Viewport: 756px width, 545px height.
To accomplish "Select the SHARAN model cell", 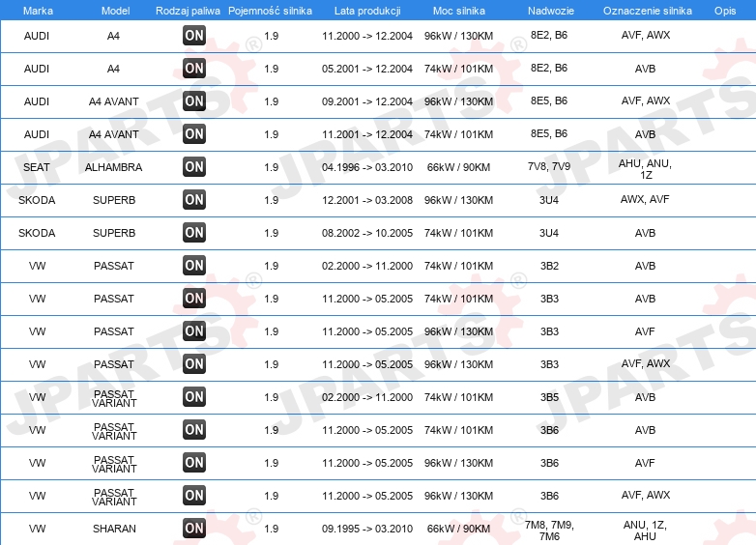I will 114,529.
